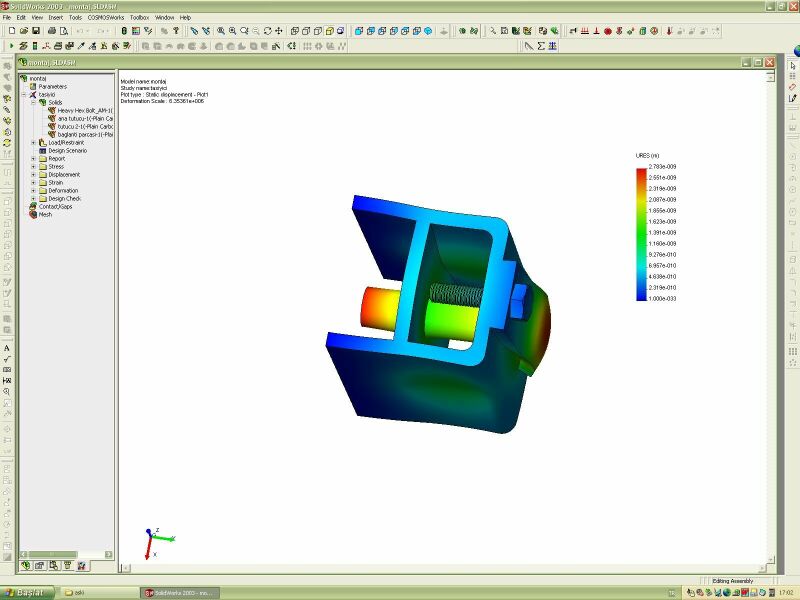Click the Mesh item icon in tree
Viewport: 800px width, 600px height.
pyautogui.click(x=32, y=214)
